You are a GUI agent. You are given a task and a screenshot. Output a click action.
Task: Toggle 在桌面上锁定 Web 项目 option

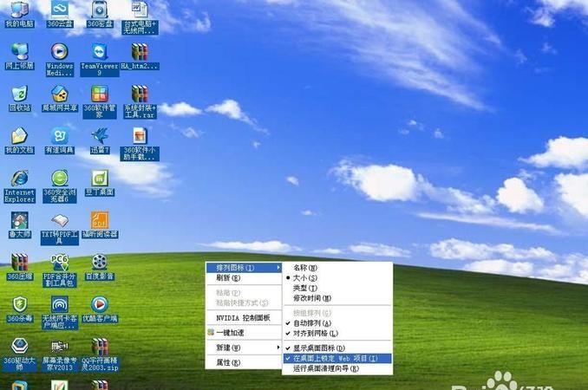pyautogui.click(x=338, y=358)
